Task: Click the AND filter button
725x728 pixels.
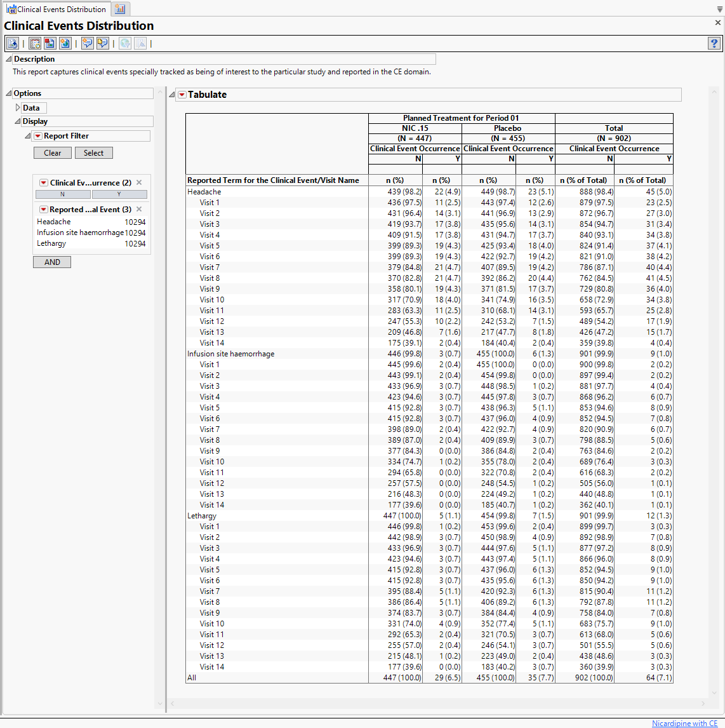Action: [52, 262]
